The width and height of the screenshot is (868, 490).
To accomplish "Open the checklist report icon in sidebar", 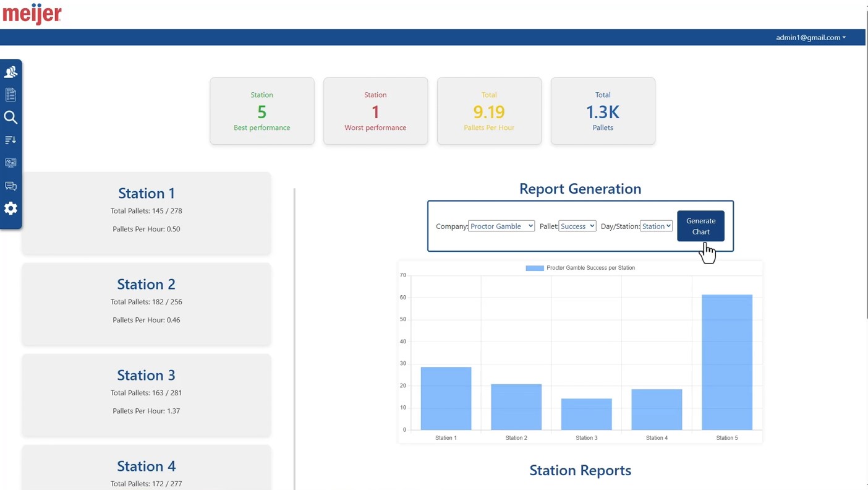I will point(11,95).
